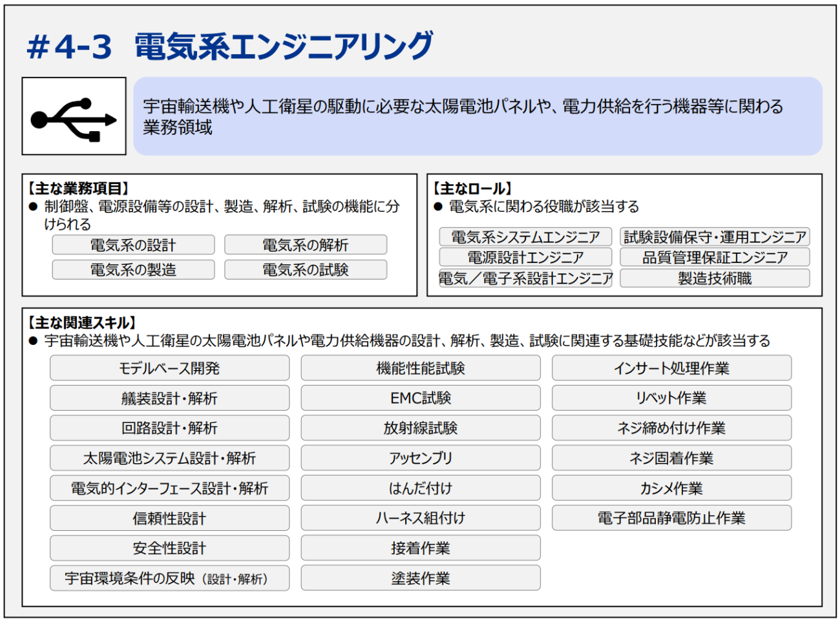Choose the 電源設計エンジニア role

[525, 258]
